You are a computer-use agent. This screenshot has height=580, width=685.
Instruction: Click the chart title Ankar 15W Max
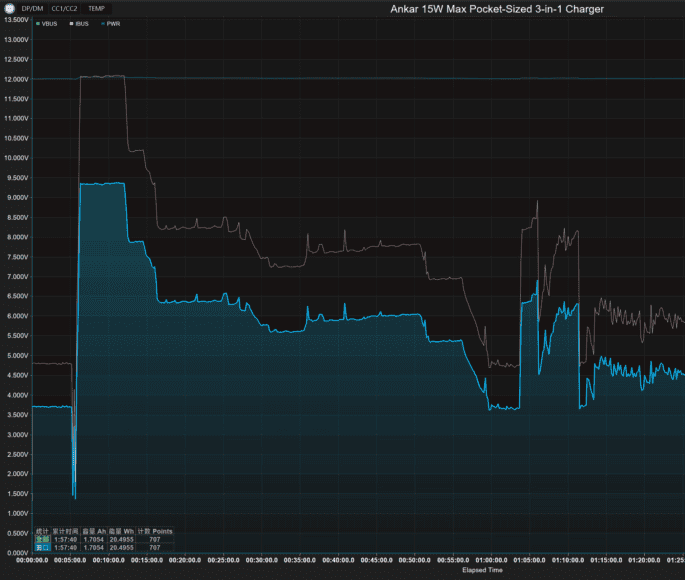click(x=496, y=9)
